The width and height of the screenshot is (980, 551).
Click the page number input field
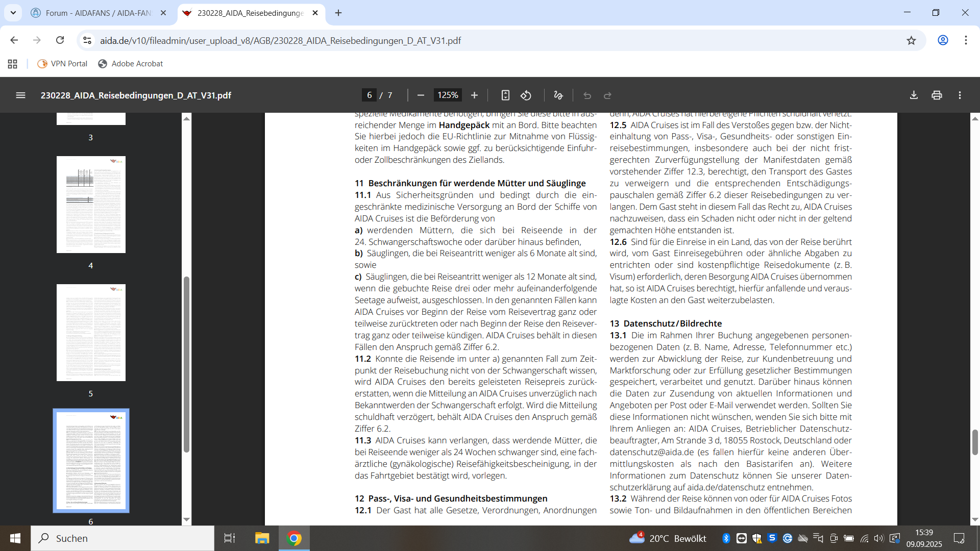(x=369, y=95)
